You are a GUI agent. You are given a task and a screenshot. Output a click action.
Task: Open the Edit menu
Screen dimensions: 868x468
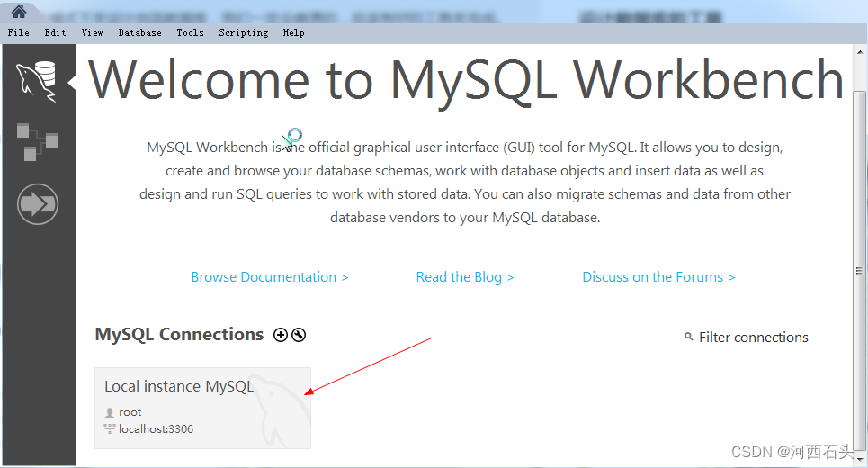(x=56, y=32)
